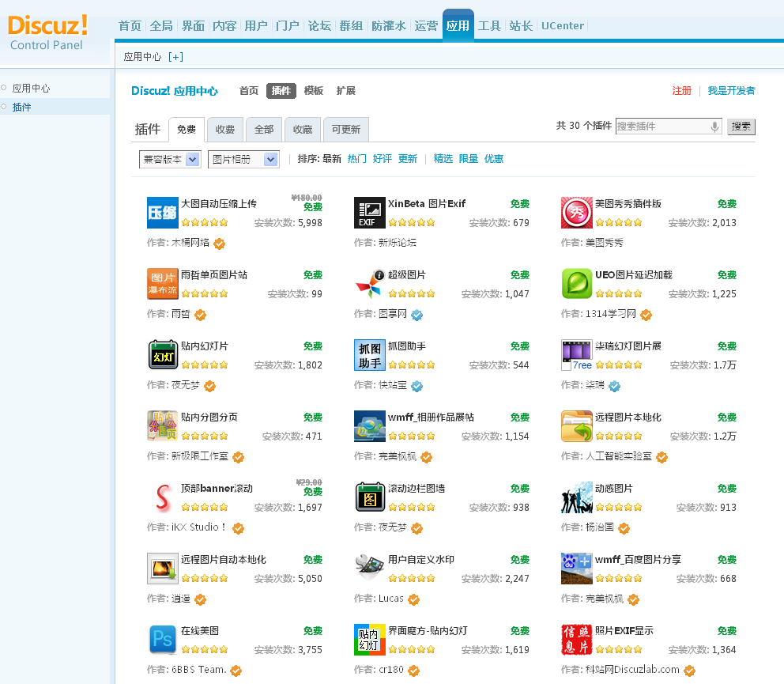
Task: Open the 超级图片 pinwheel icon
Action: point(370,284)
